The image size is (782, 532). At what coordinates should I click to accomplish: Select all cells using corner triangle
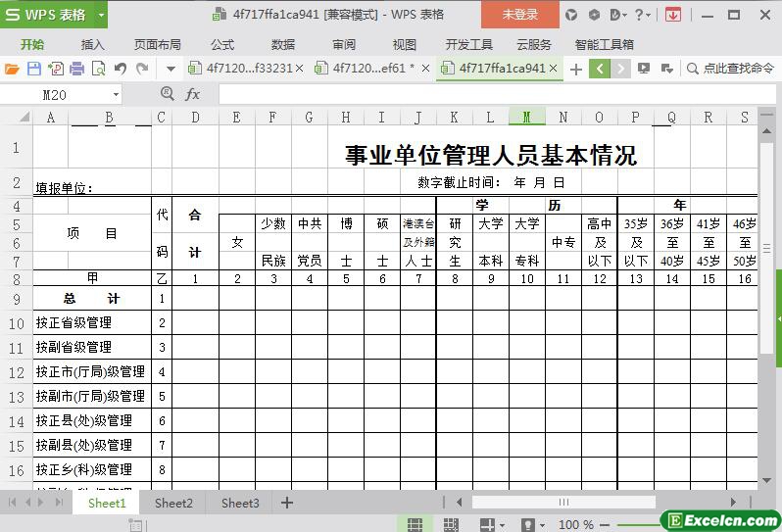pyautogui.click(x=24, y=118)
